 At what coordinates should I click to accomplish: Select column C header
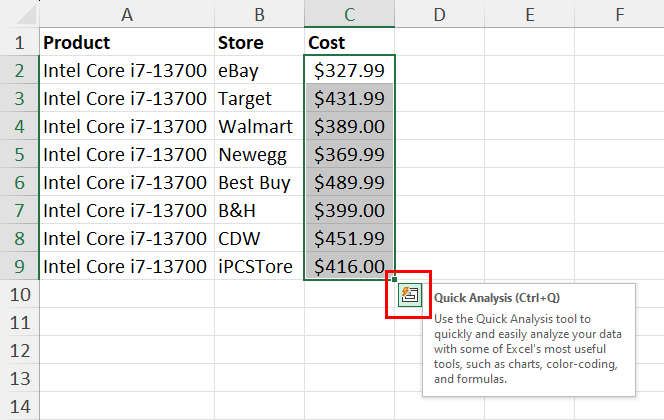349,14
